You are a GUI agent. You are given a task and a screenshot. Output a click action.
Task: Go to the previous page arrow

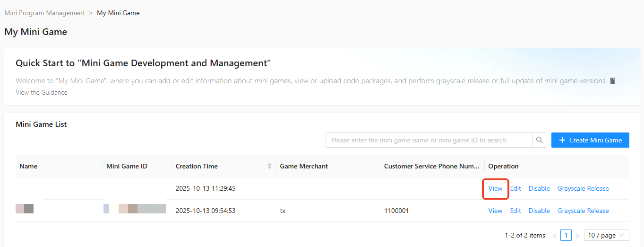[x=555, y=235]
